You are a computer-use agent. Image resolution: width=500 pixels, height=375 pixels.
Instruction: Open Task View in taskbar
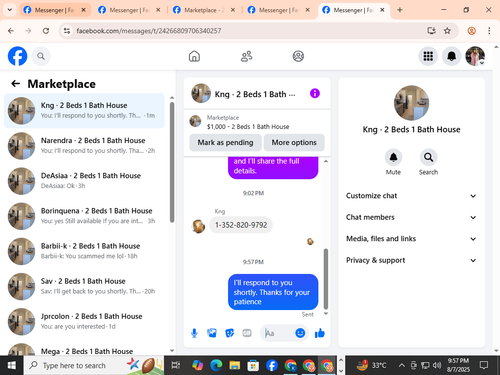point(176,365)
